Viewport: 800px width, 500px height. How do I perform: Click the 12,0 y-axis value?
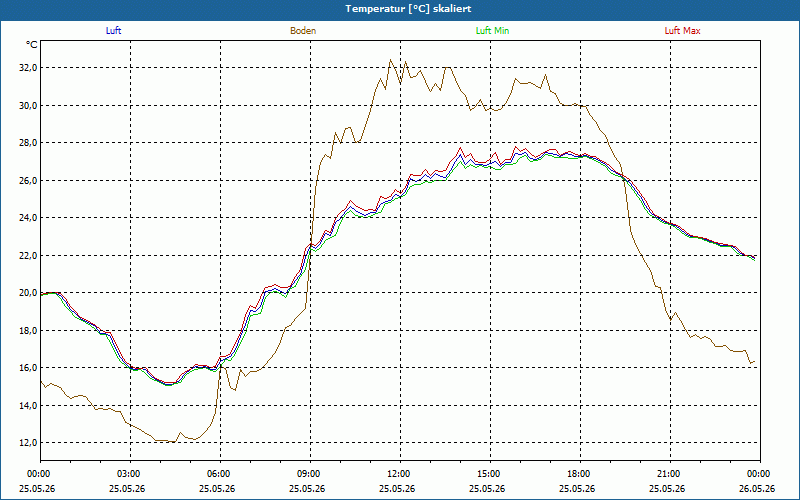point(28,443)
